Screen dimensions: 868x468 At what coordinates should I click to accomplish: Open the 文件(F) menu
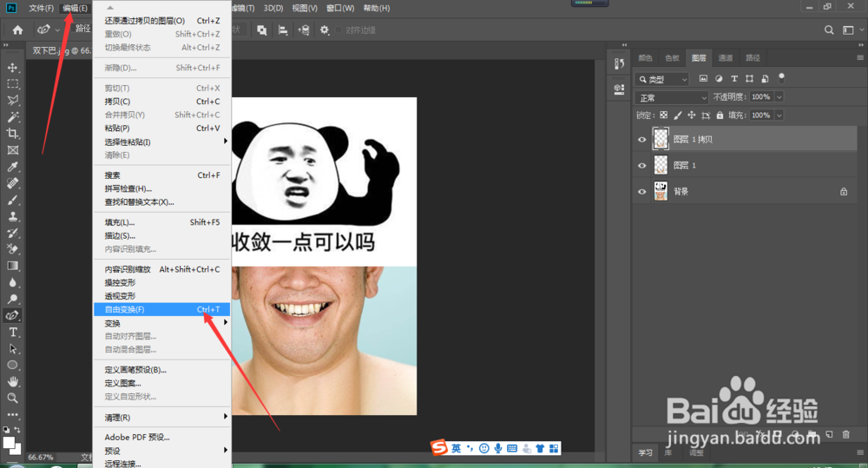41,9
